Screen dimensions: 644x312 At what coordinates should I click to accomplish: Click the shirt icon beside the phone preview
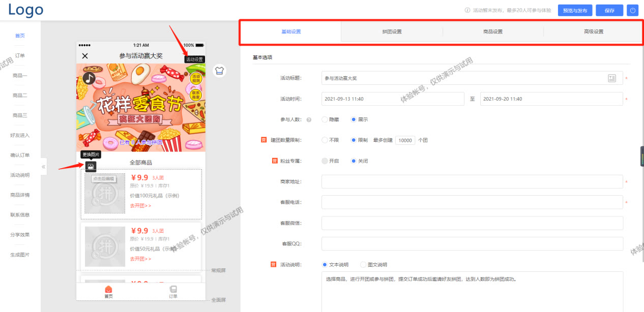[x=219, y=71]
